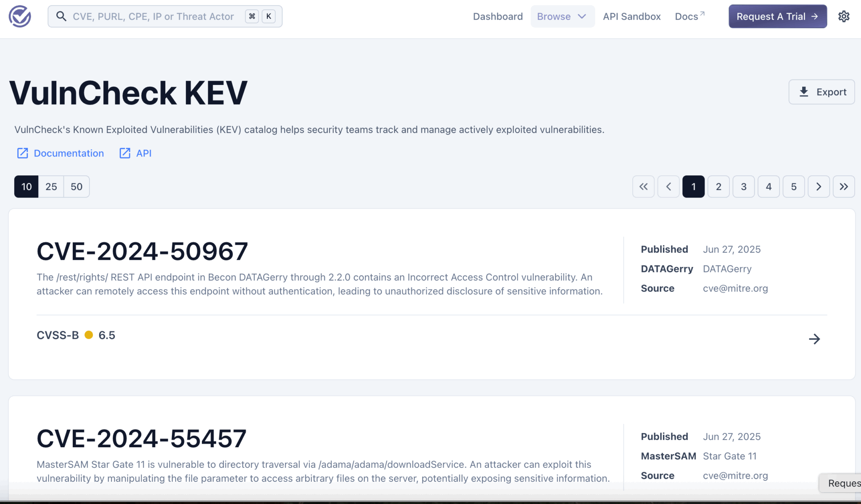Show 10 results per page
Viewport: 861px width, 504px height.
click(26, 187)
